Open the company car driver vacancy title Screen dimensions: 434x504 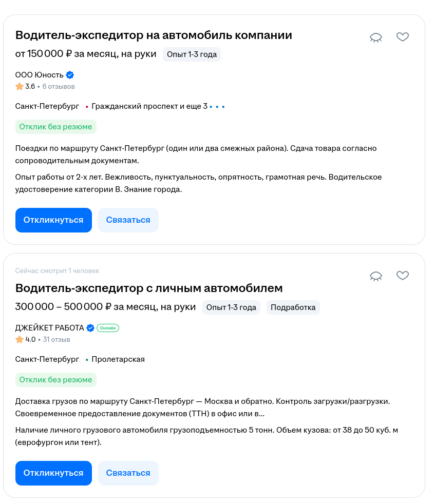tap(154, 35)
